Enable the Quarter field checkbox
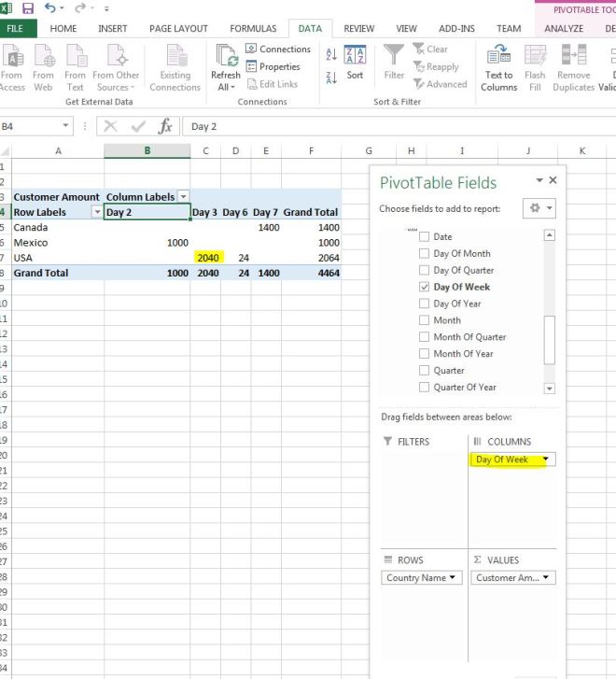Screen dimensions: 616x679 (x=425, y=371)
